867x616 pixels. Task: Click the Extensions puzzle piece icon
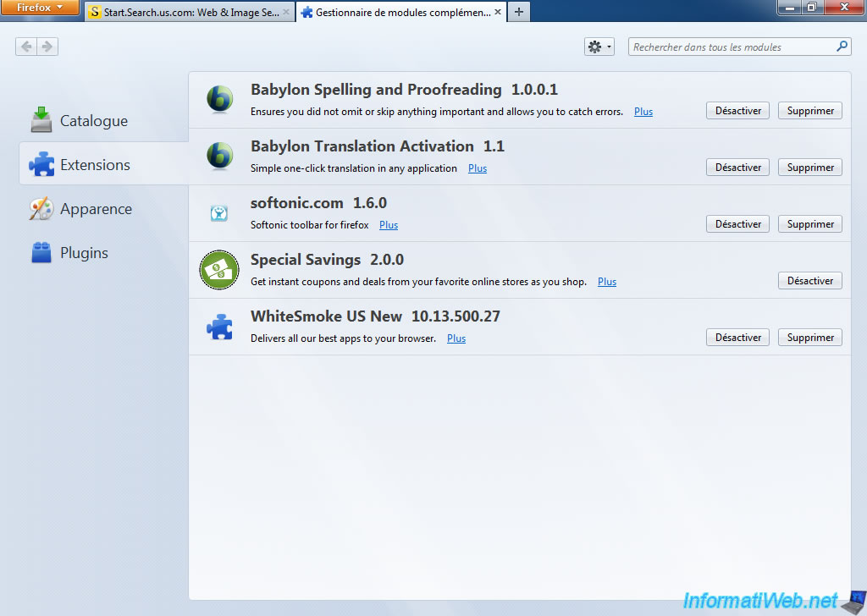pyautogui.click(x=41, y=164)
